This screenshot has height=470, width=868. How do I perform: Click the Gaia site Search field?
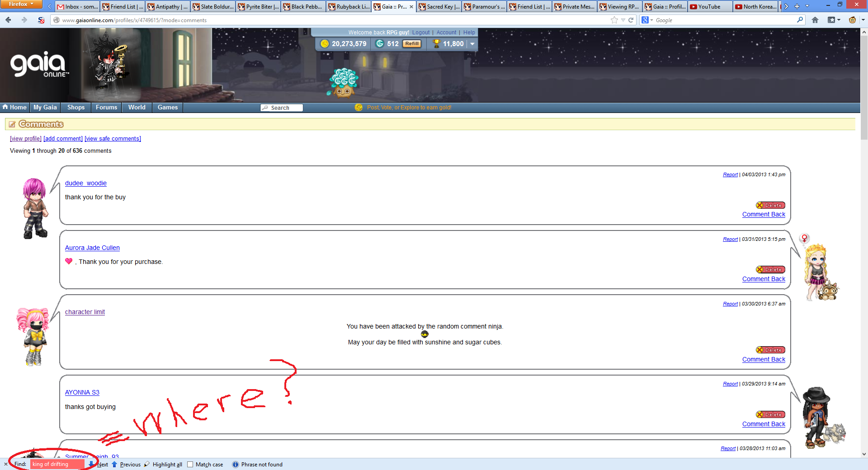(x=282, y=108)
